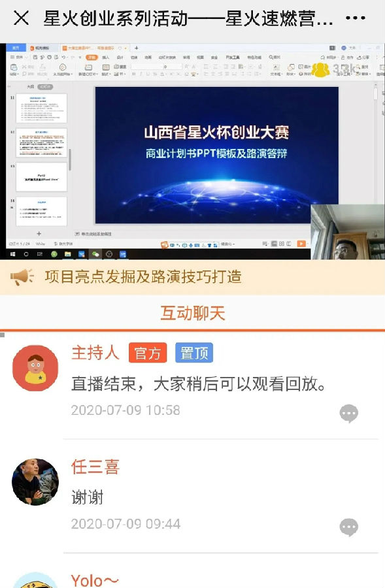Open the announcement 项目亮点发掘及路演技巧打造

coord(143,277)
